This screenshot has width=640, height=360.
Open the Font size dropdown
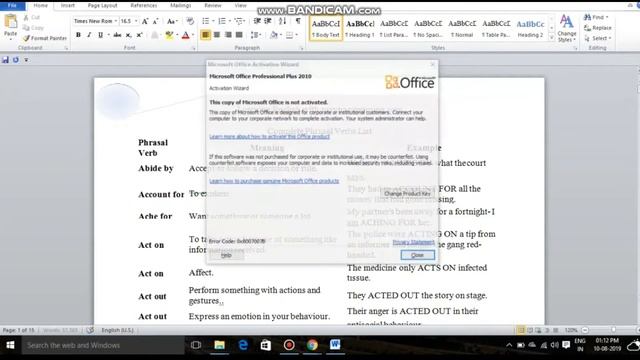[x=136, y=21]
